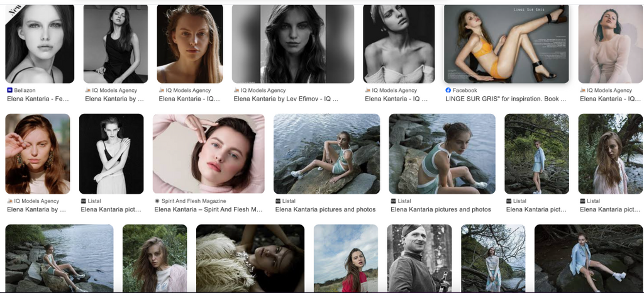The width and height of the screenshot is (644, 293).
Task: Click IQ Models favicon under black dress photo
Action: pyautogui.click(x=88, y=91)
